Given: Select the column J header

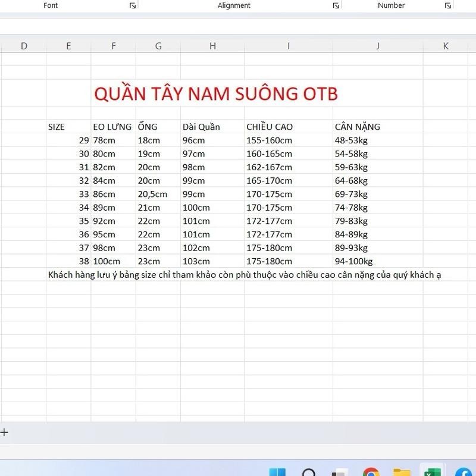Looking at the screenshot, I should [x=377, y=46].
